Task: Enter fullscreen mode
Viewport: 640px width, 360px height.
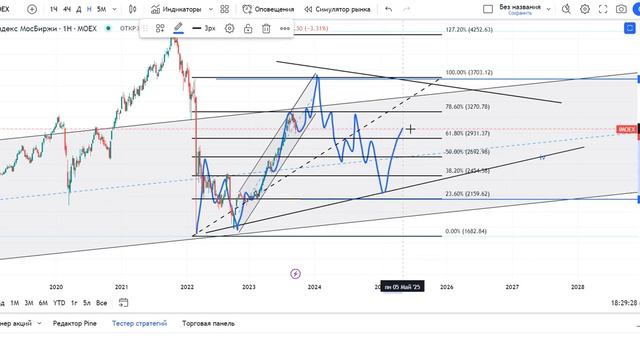Action: [x=603, y=9]
